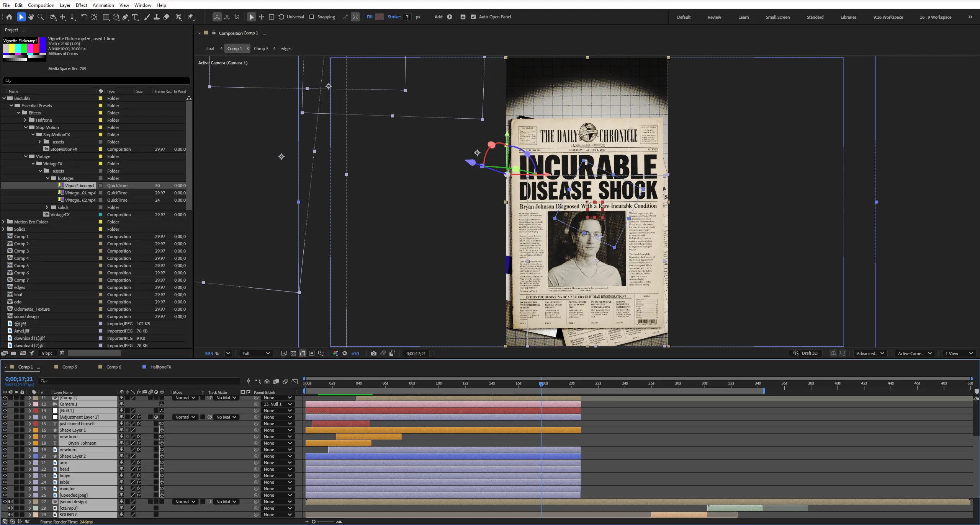This screenshot has width=980, height=525.
Task: Click the 8 bpc color depth button
Action: pos(47,353)
